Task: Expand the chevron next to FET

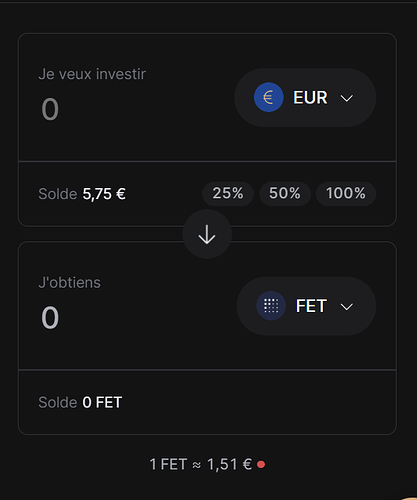Action: click(347, 307)
